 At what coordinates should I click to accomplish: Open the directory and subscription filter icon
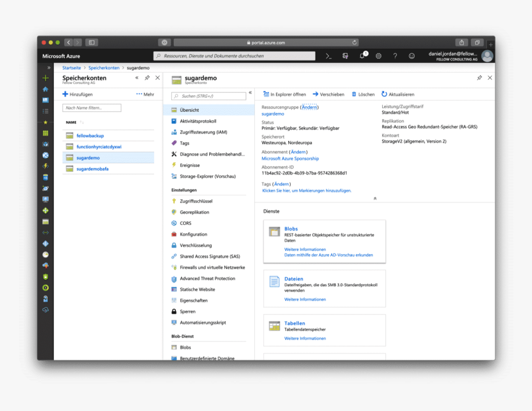tap(345, 56)
